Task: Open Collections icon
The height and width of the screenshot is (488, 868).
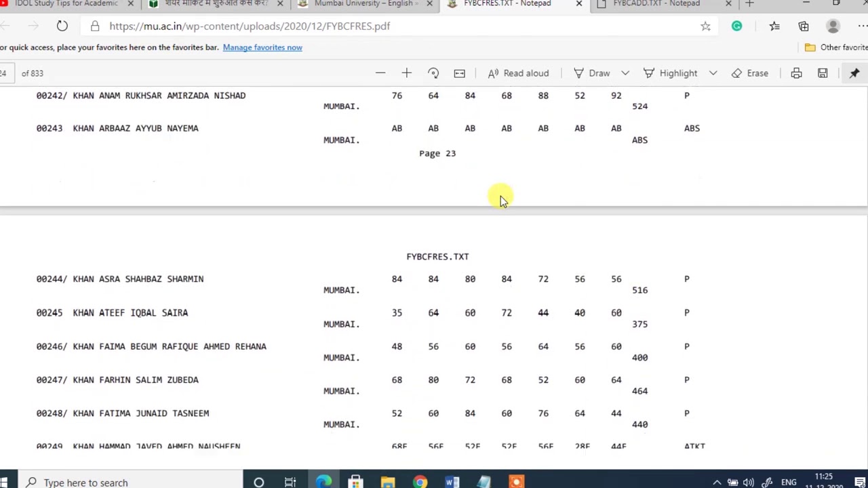Action: coord(804,26)
